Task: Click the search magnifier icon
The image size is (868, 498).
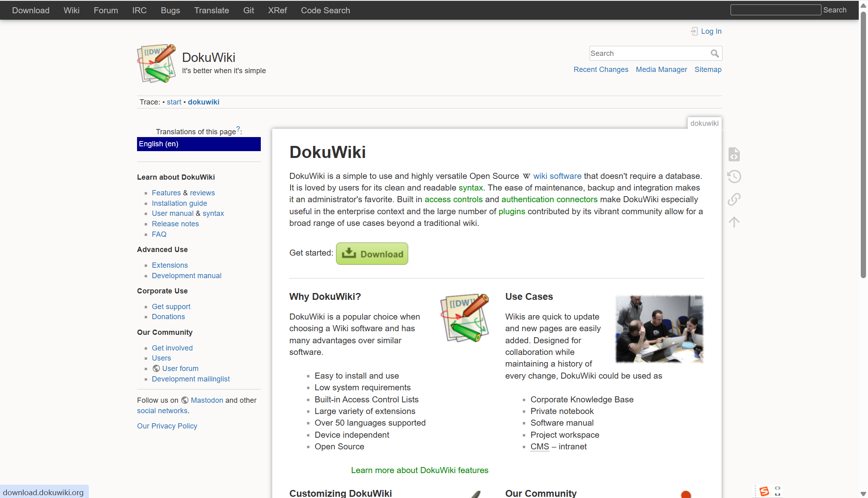Action: tap(714, 53)
